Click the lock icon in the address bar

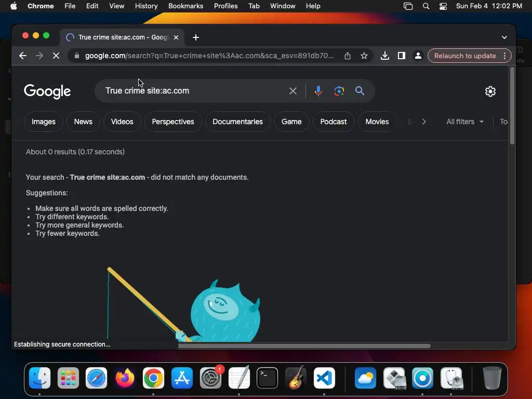77,56
